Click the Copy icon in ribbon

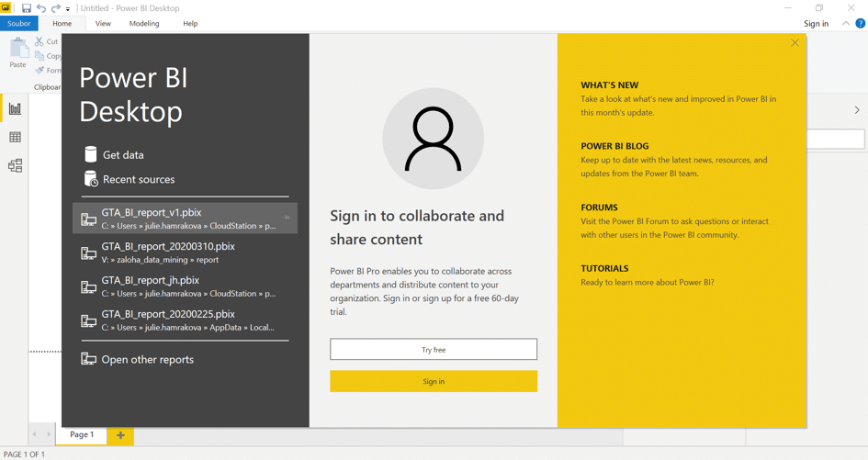pyautogui.click(x=39, y=56)
